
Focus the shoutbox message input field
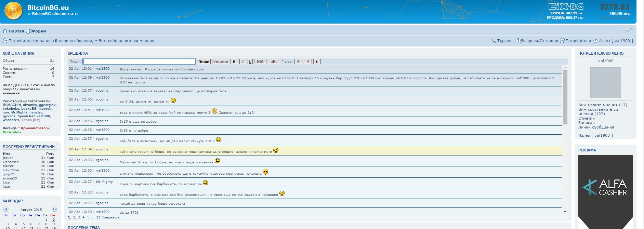pos(139,62)
